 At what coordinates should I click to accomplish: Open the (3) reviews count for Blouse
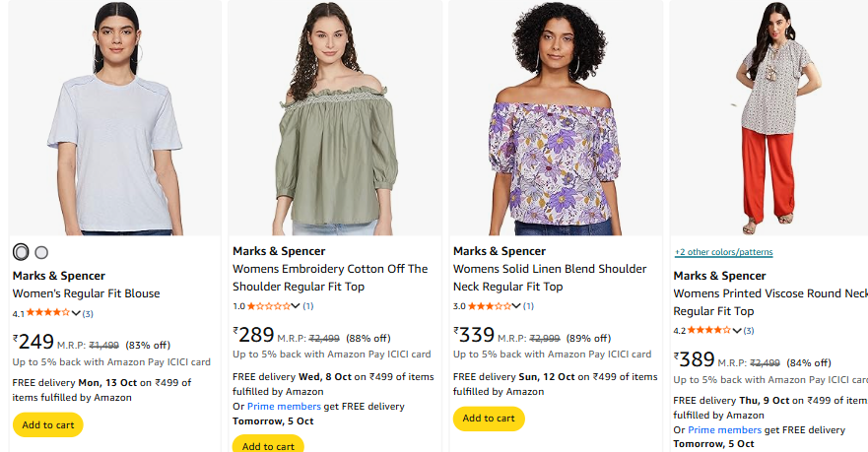coord(88,313)
